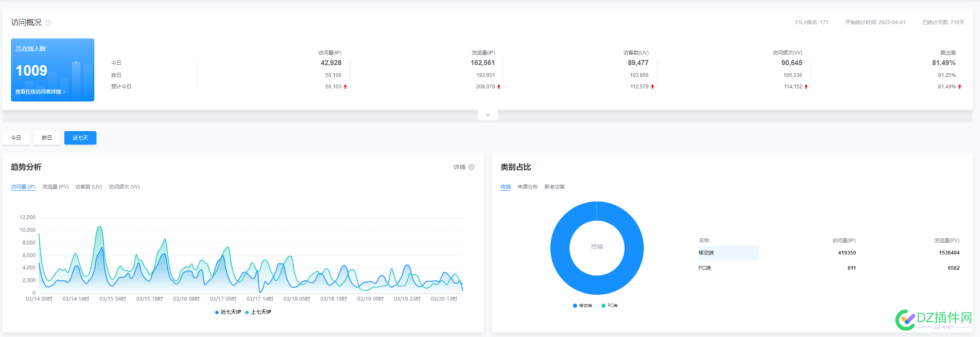
Task: Click today's 访问频次(VV) value 90,645
Action: pos(792,63)
